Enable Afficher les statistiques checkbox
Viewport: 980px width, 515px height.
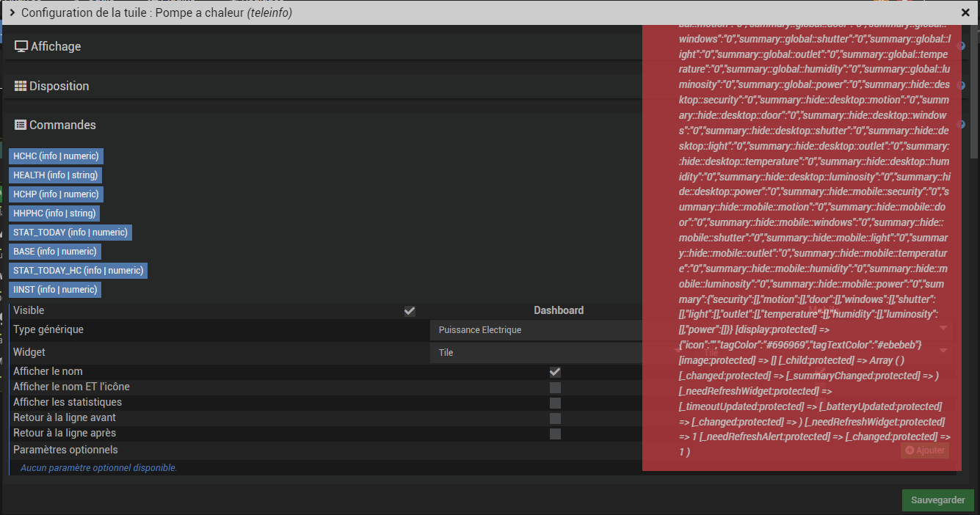(x=555, y=403)
